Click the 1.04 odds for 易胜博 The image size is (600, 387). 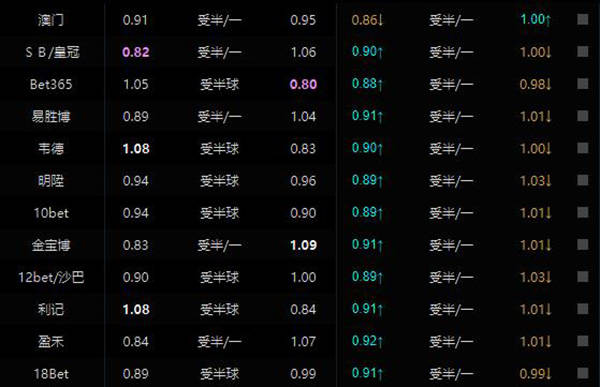pos(303,116)
